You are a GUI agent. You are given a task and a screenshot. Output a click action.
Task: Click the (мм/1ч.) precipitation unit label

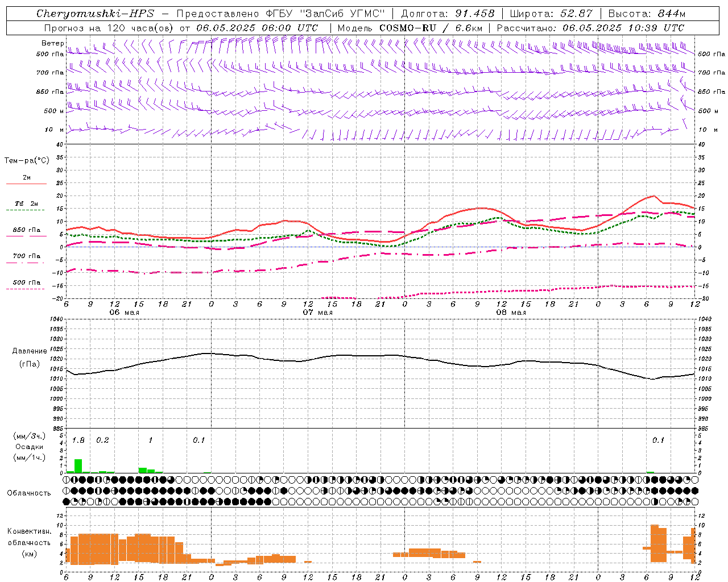tap(29, 458)
